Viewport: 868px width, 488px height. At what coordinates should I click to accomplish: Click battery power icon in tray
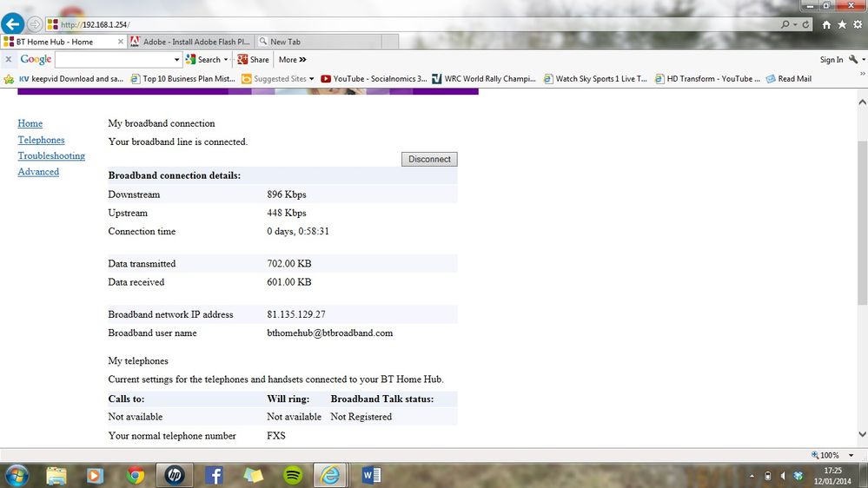(768, 476)
